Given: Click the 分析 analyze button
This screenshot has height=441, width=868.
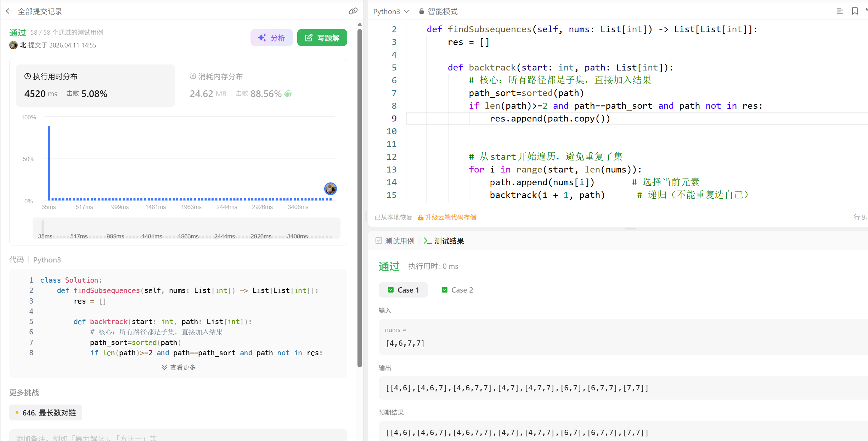Looking at the screenshot, I should 271,38.
